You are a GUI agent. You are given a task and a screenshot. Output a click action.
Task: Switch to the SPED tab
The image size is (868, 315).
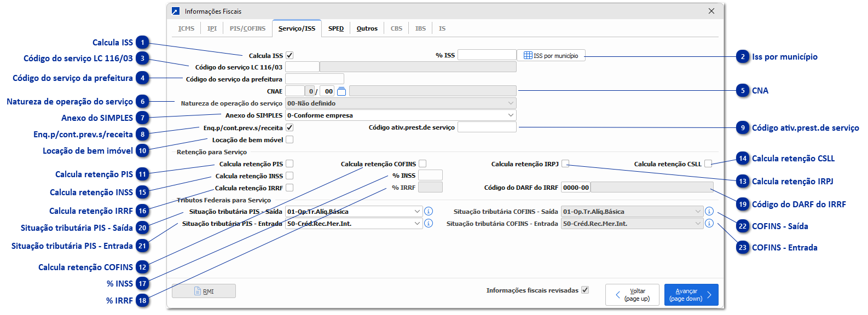click(x=336, y=28)
